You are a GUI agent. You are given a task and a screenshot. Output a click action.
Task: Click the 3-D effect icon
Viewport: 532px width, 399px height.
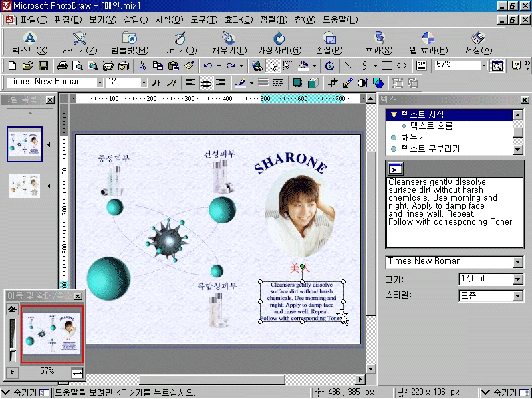coord(313,82)
